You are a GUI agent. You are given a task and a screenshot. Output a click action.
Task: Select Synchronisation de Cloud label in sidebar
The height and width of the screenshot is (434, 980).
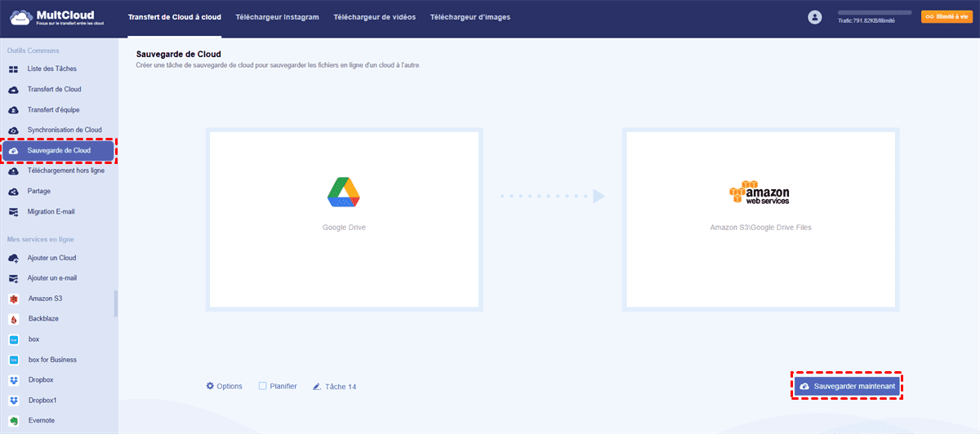pyautogui.click(x=65, y=131)
